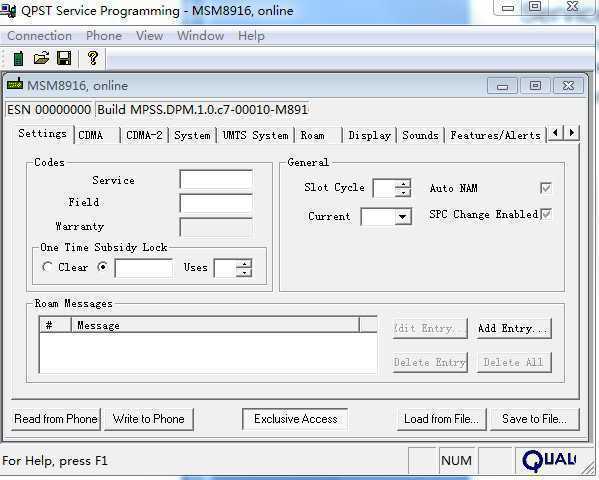This screenshot has width=599, height=480.
Task: Switch to the CDMA-2 tab
Action: coord(144,135)
